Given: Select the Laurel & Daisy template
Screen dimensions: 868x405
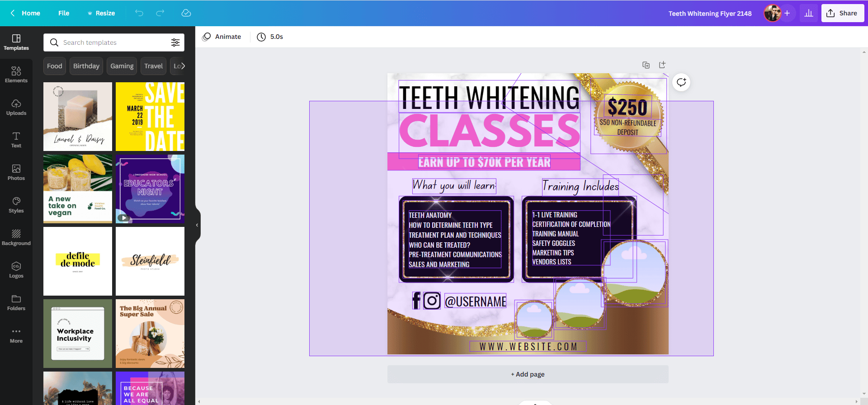Looking at the screenshot, I should 78,117.
